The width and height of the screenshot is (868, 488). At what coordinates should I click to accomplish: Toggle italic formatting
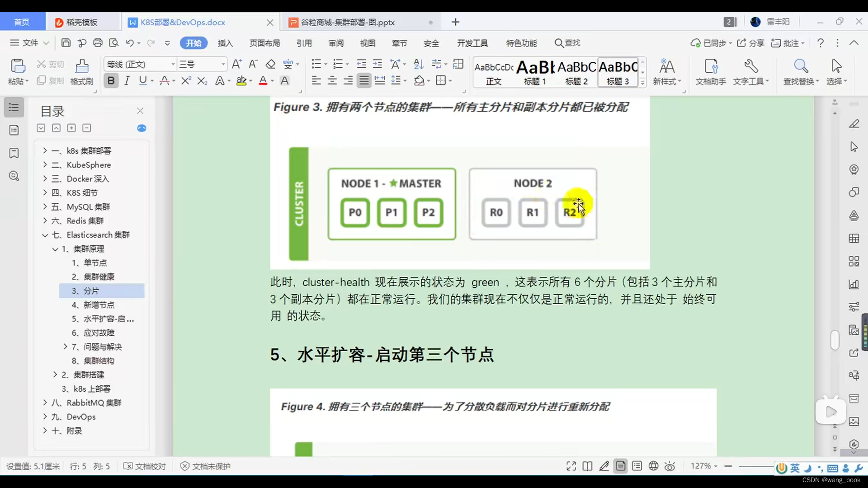click(127, 80)
